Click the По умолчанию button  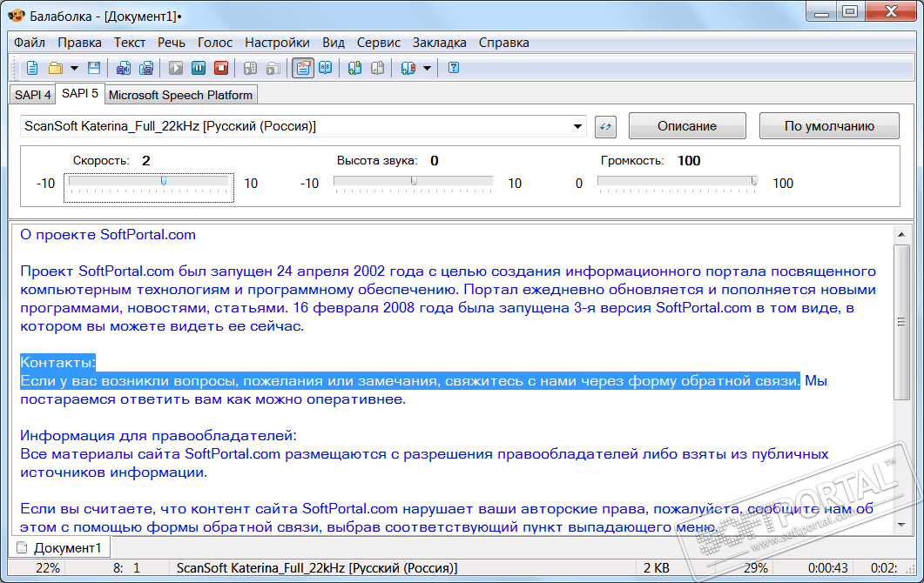[829, 126]
